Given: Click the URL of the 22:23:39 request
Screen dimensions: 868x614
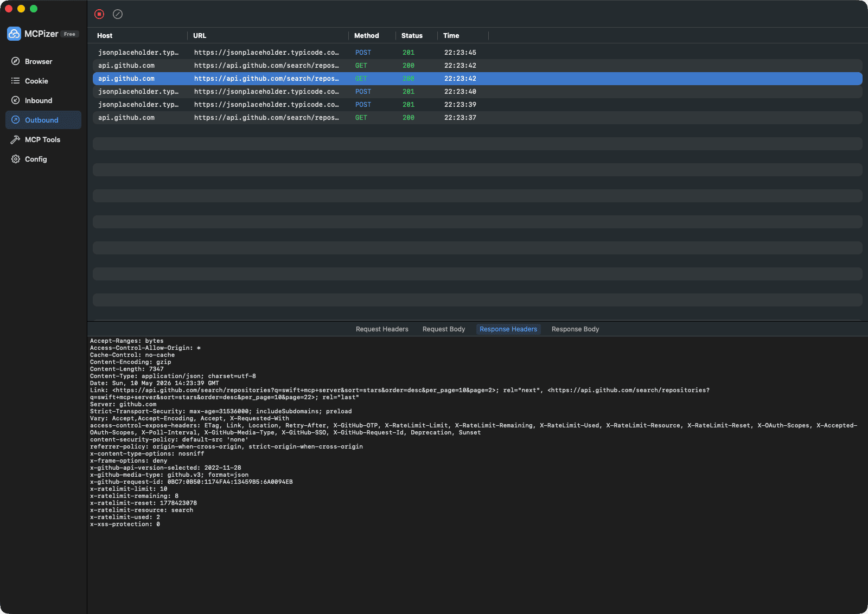Looking at the screenshot, I should coord(266,105).
